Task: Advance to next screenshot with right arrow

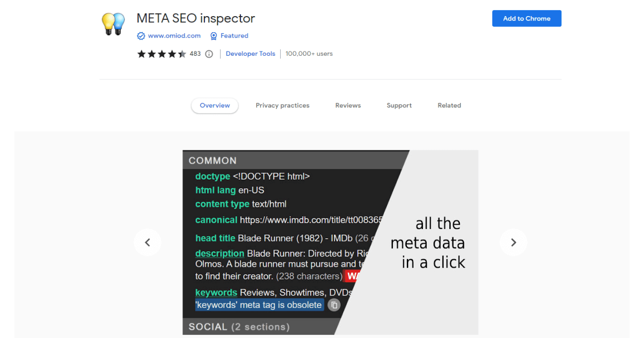Action: [x=513, y=243]
